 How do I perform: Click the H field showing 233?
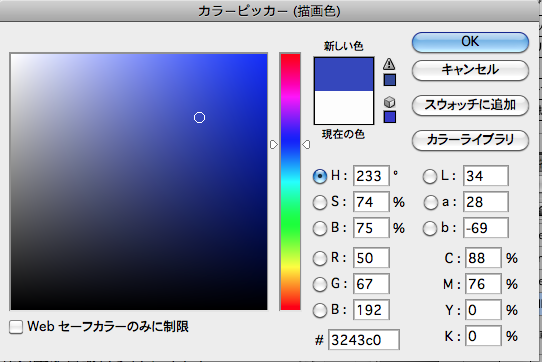tap(371, 176)
